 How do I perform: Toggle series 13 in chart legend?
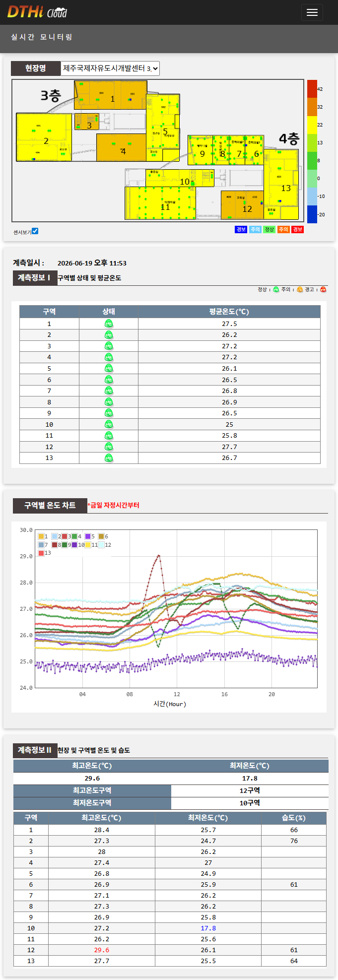click(41, 553)
